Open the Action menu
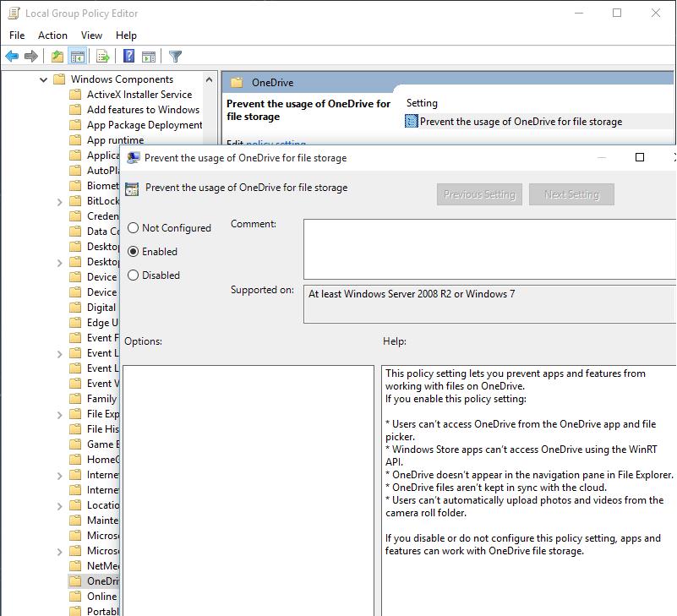The image size is (677, 616). (52, 35)
